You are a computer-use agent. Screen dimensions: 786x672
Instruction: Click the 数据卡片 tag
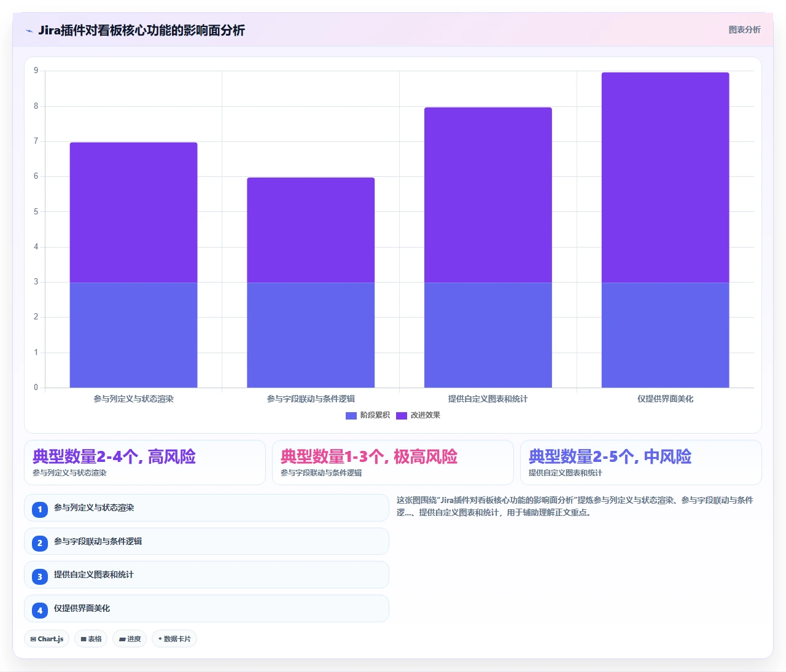pyautogui.click(x=174, y=639)
